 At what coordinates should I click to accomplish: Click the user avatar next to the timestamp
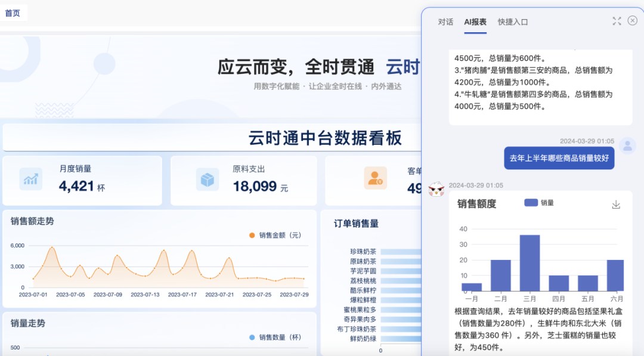tap(627, 146)
